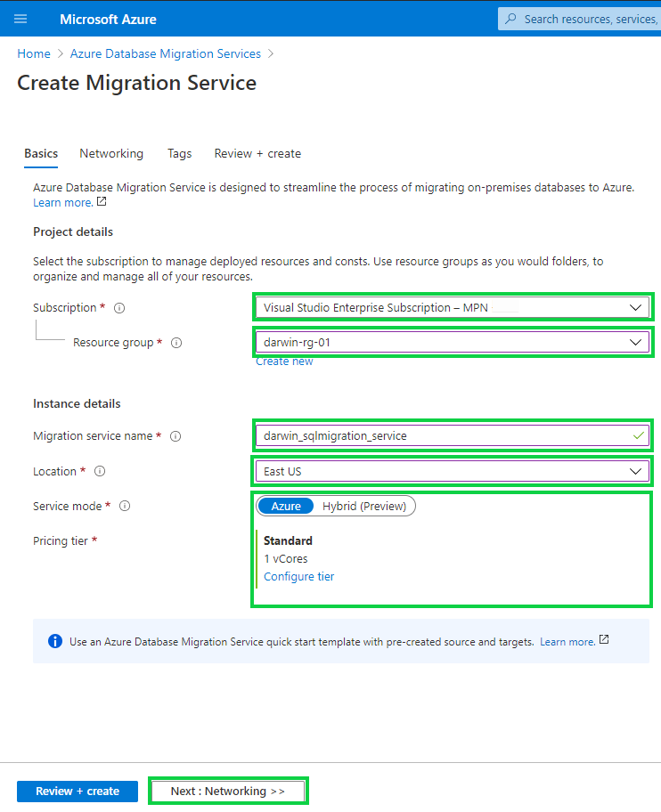Switch to the Basics tab

pyautogui.click(x=41, y=154)
